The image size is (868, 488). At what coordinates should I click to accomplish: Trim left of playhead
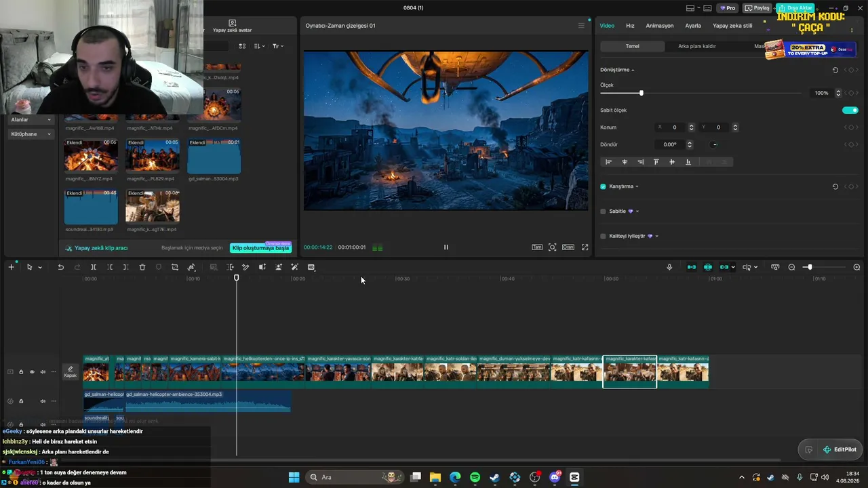[x=110, y=267]
